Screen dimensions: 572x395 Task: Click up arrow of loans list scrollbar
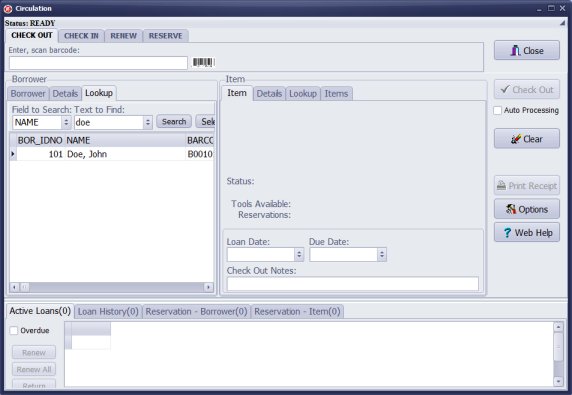tap(558, 327)
